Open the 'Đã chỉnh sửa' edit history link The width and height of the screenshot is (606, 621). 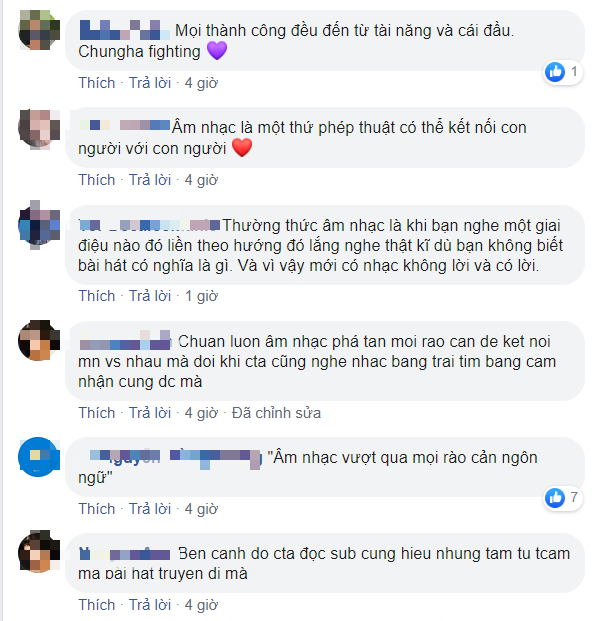[276, 413]
